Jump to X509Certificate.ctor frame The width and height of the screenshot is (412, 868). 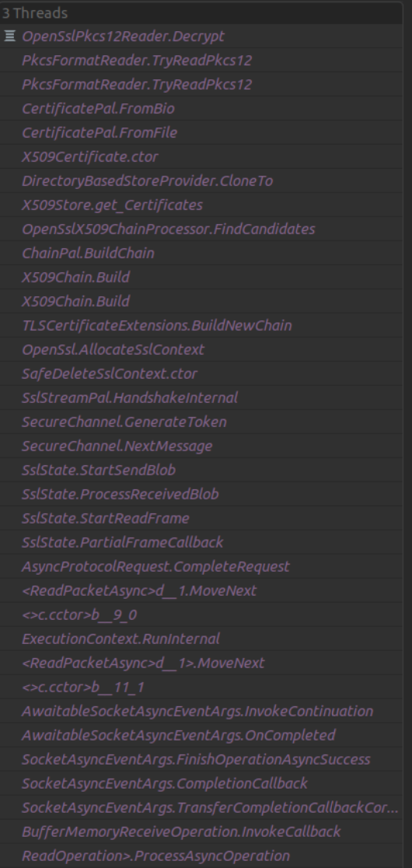pos(201,156)
